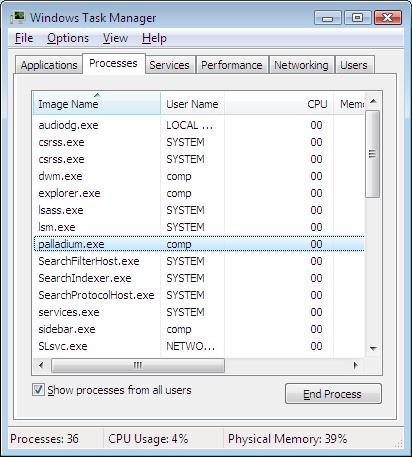
Task: Click the vertical scrollbar thumb
Action: [x=373, y=154]
